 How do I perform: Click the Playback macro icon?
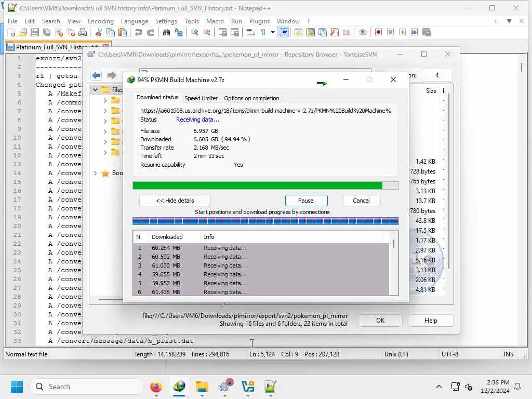click(403, 33)
